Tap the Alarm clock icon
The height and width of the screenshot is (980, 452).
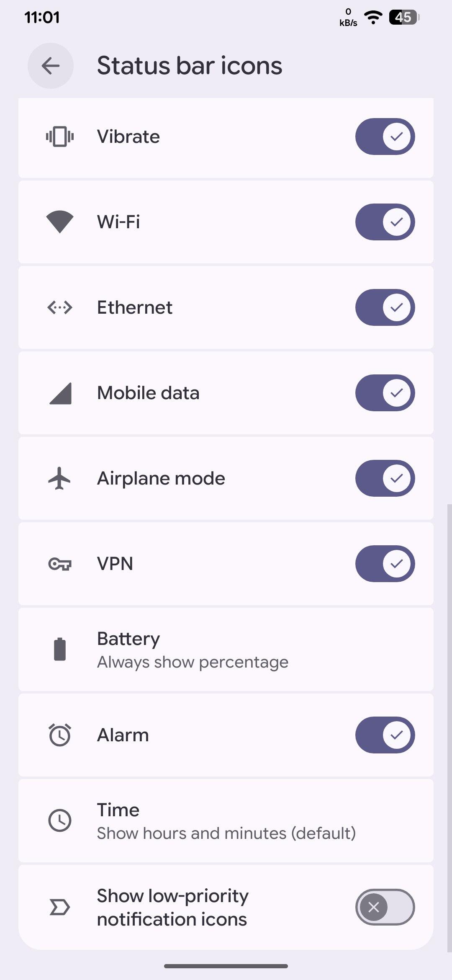click(60, 735)
